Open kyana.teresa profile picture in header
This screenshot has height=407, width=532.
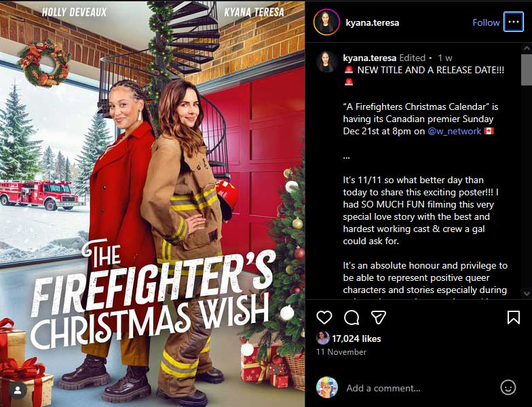326,22
